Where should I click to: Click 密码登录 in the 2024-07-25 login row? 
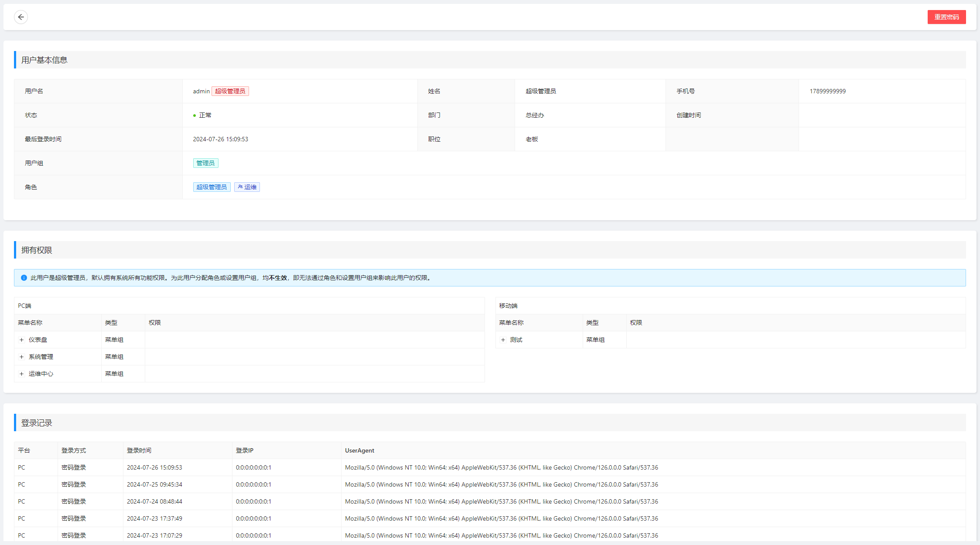tap(74, 484)
